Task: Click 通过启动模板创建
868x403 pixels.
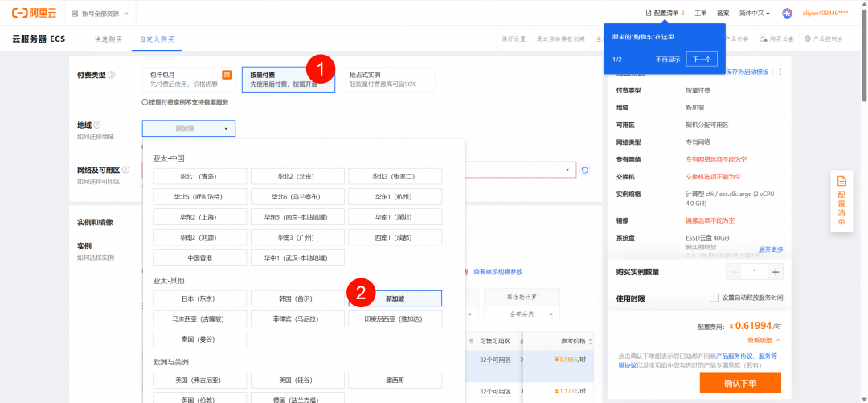Action: 561,39
